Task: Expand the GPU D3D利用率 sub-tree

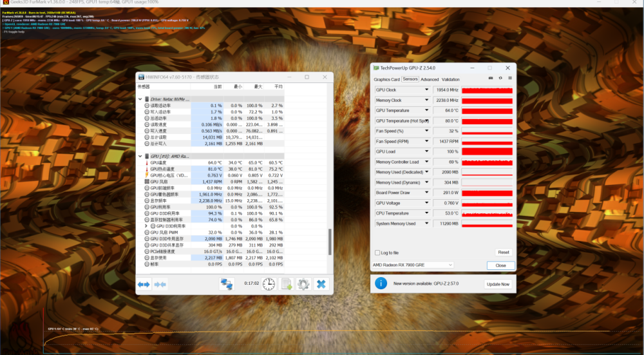Action: point(146,226)
